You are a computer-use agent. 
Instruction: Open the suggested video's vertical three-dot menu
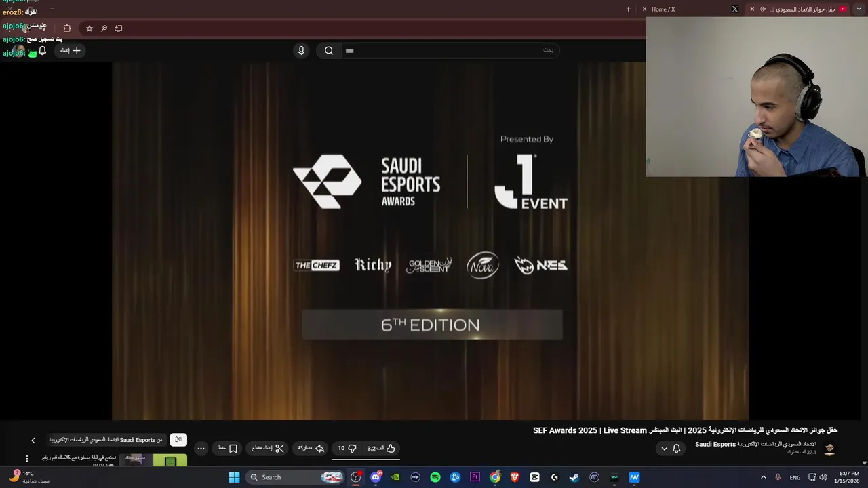27,458
